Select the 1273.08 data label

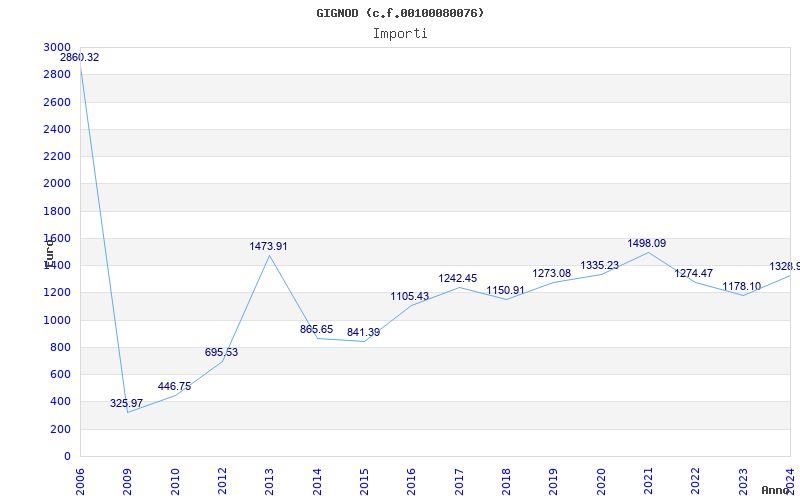pos(552,273)
